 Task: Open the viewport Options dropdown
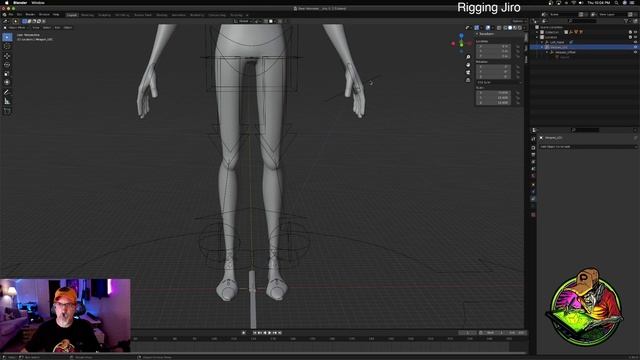click(518, 21)
